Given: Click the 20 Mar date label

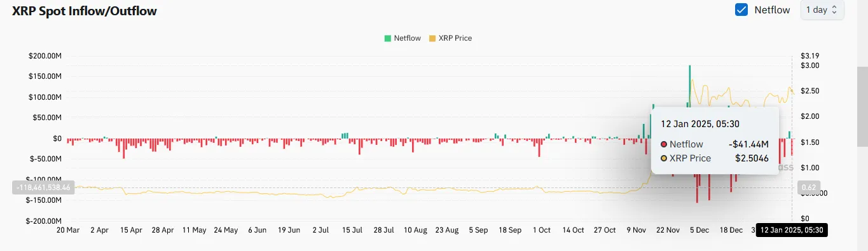Looking at the screenshot, I should pos(68,230).
